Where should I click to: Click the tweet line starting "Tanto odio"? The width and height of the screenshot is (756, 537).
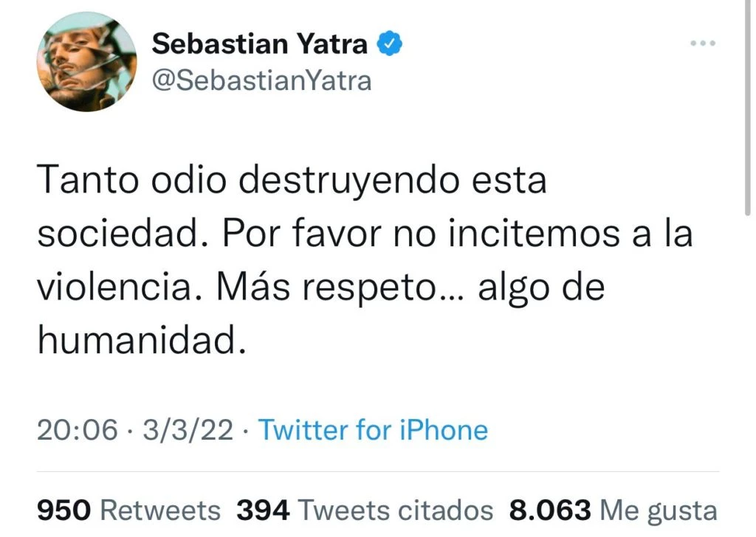click(x=292, y=181)
